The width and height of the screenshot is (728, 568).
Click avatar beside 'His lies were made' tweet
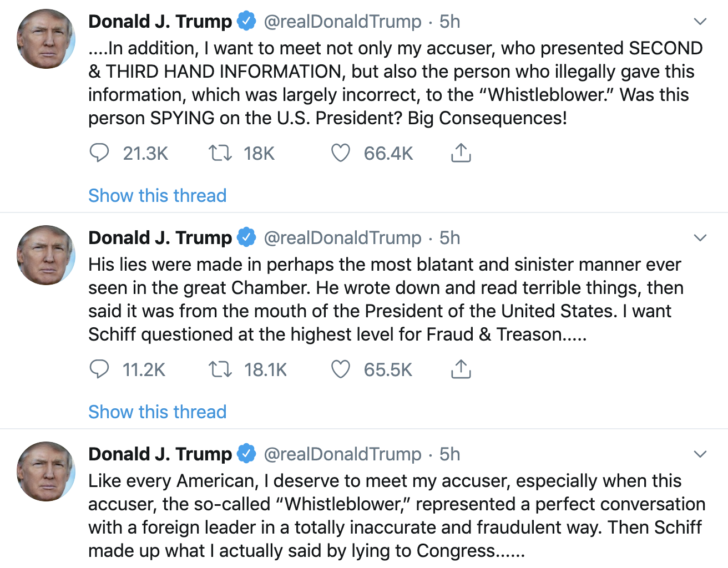tap(46, 255)
